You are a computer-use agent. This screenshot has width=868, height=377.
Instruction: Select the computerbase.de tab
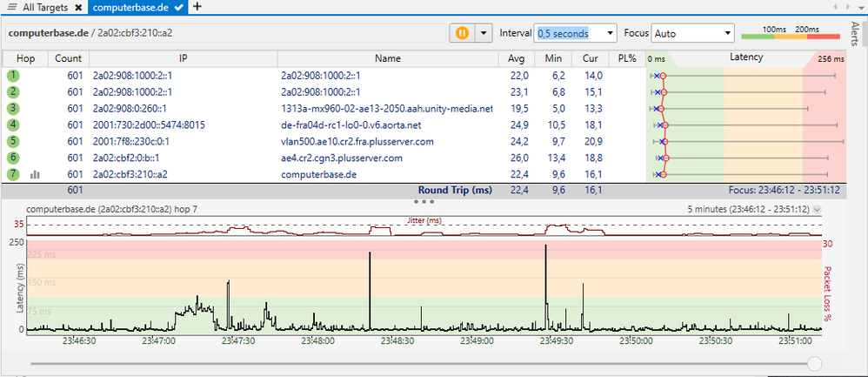tap(131, 7)
